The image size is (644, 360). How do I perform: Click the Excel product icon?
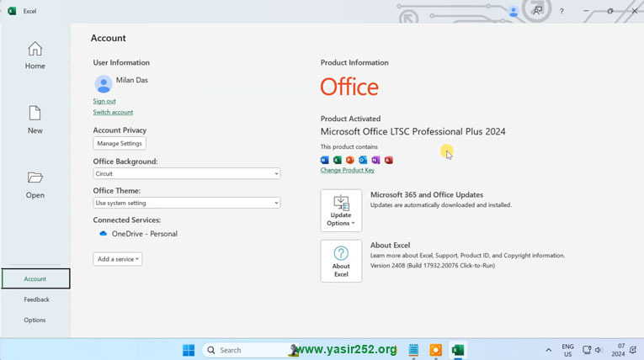(x=338, y=160)
